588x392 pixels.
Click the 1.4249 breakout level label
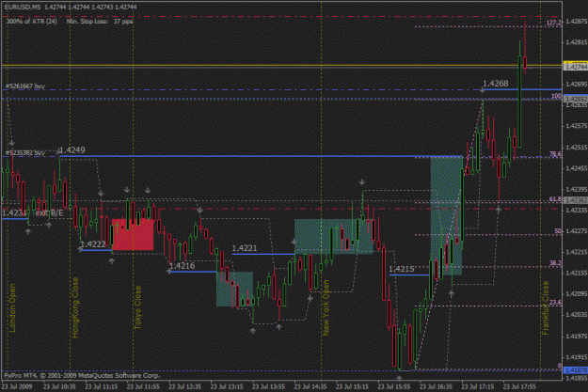[72, 150]
